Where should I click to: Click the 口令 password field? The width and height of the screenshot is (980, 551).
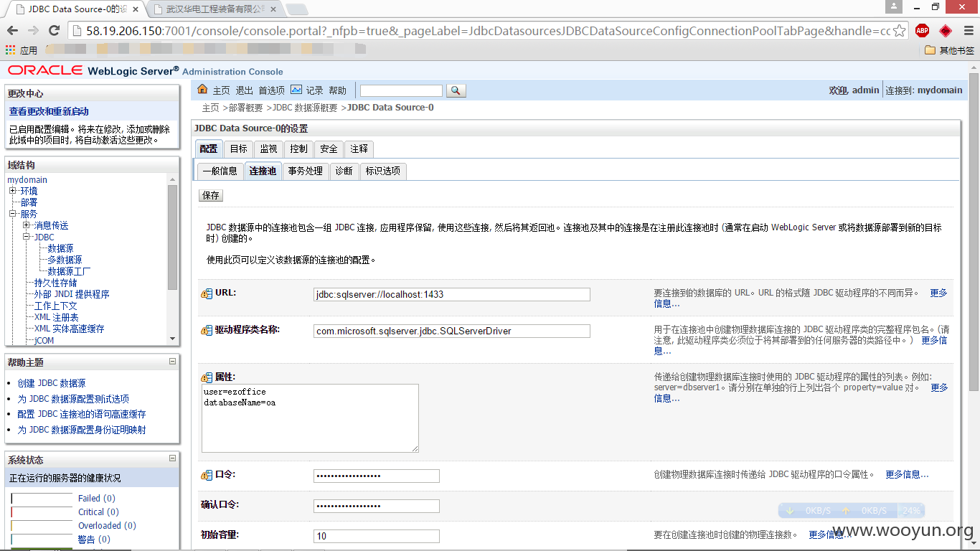(377, 476)
